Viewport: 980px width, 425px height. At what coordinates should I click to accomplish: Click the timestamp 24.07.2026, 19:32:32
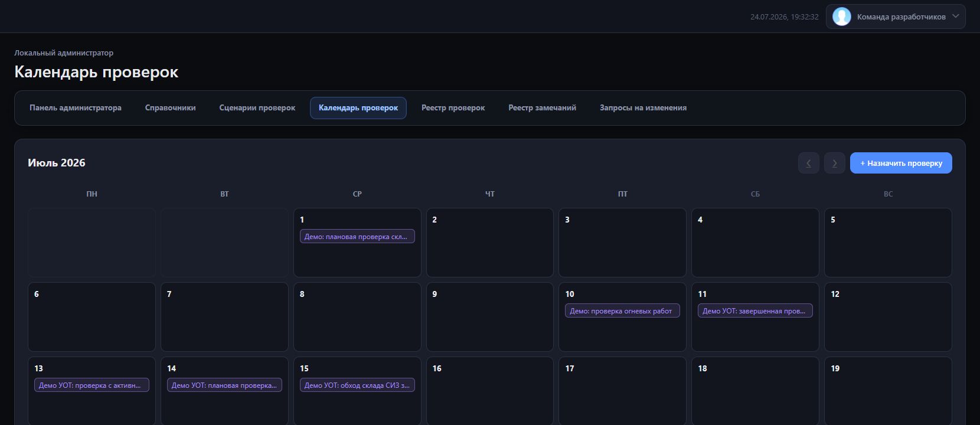[x=784, y=17]
